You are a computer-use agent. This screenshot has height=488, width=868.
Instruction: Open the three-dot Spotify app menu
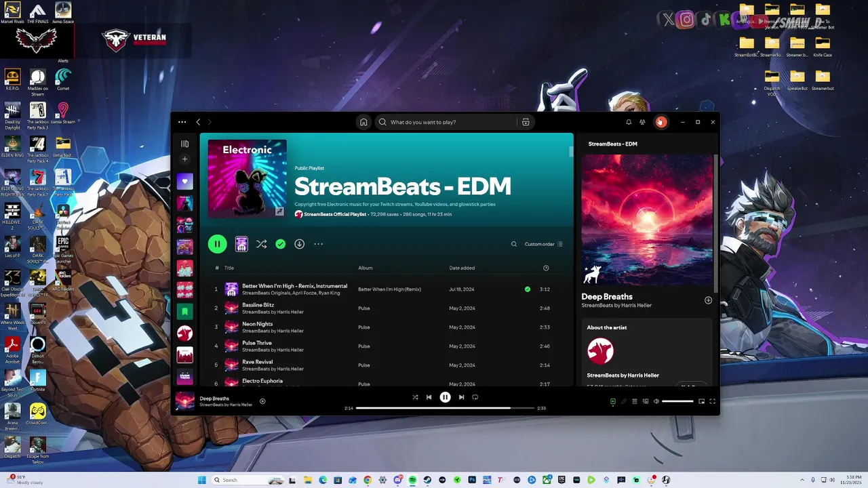click(182, 122)
